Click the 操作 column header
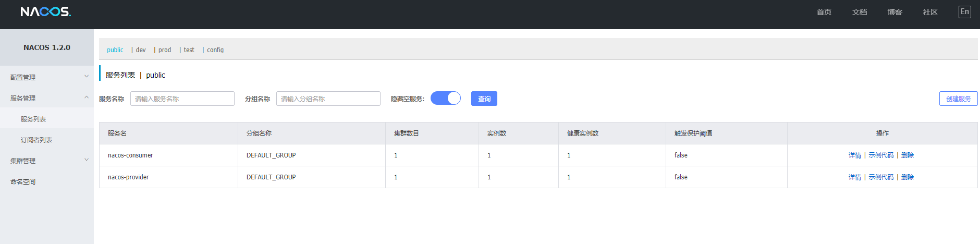980x244 pixels. tap(883, 133)
